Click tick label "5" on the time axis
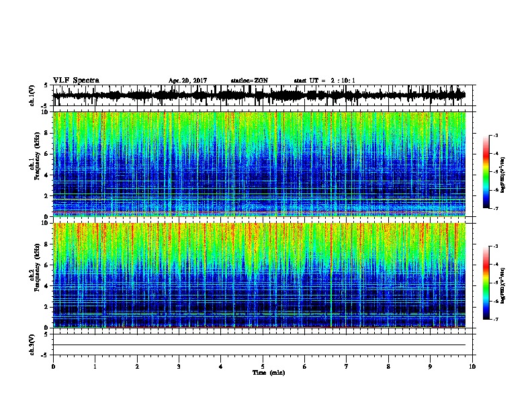Viewport: 532px width, 411px height. point(263,367)
